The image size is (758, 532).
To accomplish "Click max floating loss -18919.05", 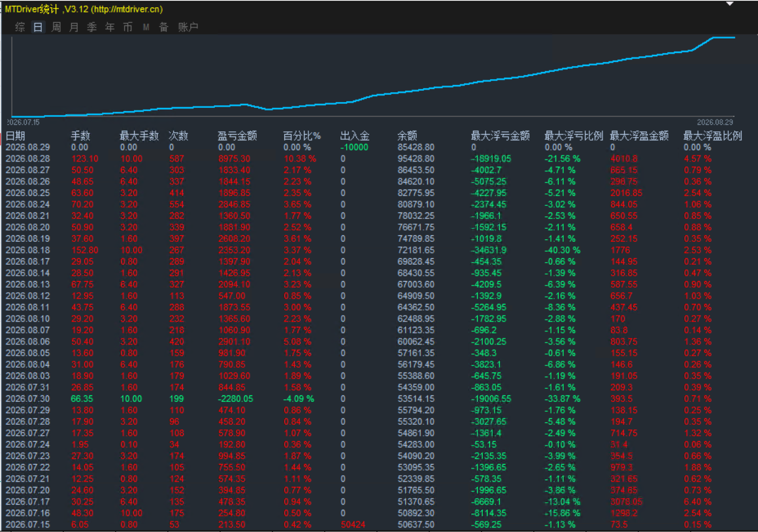I will click(x=491, y=159).
